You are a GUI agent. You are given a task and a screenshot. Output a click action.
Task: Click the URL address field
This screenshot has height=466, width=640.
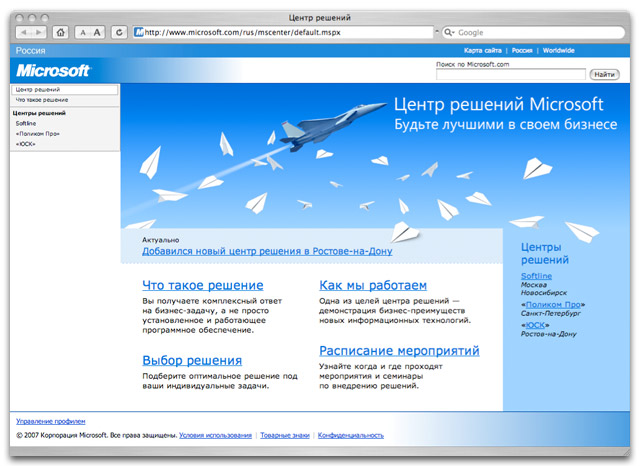pos(285,32)
